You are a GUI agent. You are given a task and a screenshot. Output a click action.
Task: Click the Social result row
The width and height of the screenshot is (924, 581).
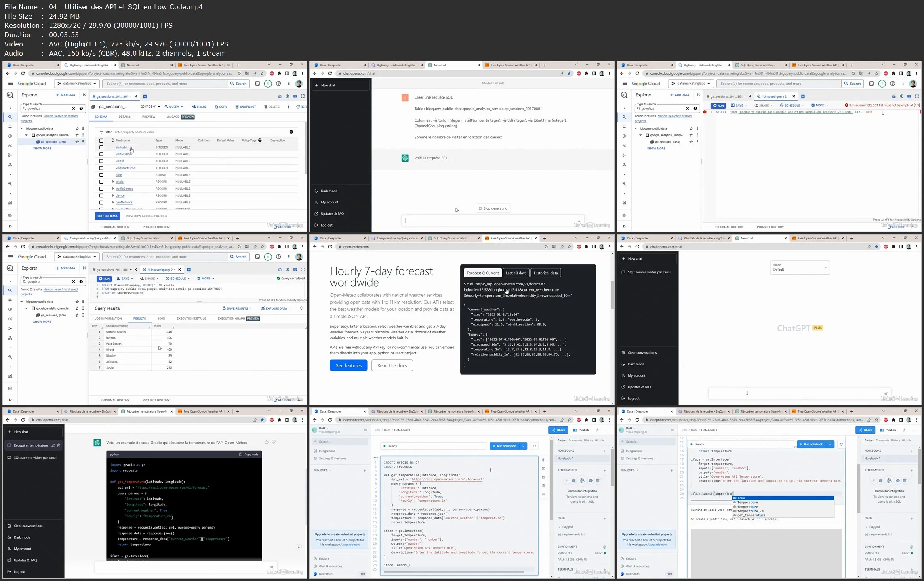(x=132, y=368)
